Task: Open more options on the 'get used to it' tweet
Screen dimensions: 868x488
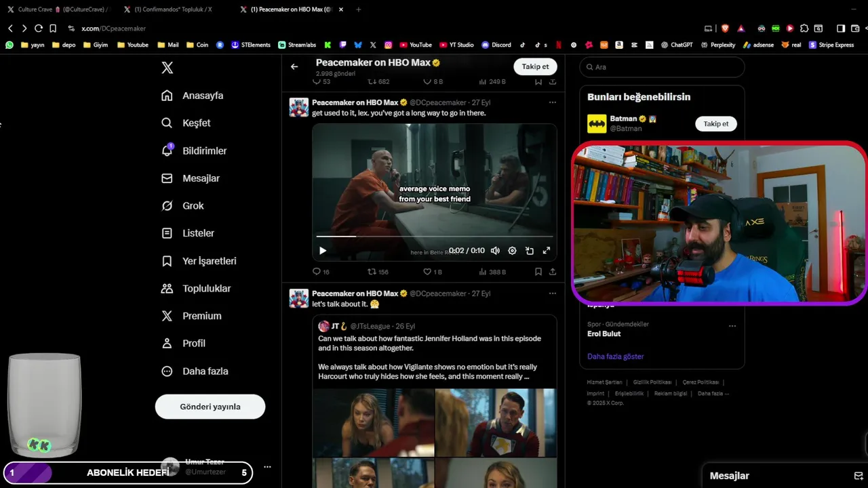Action: click(x=552, y=102)
